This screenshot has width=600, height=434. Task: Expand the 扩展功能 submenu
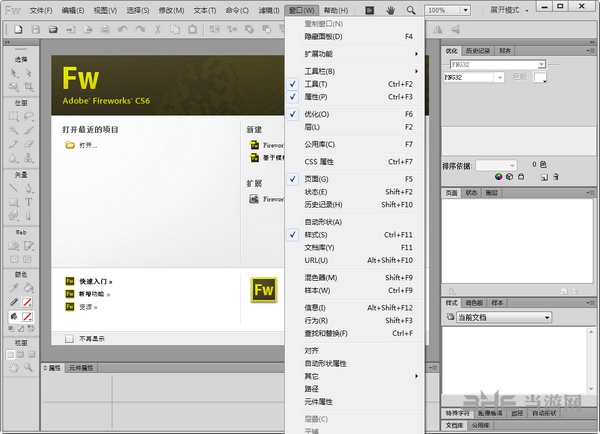point(355,54)
